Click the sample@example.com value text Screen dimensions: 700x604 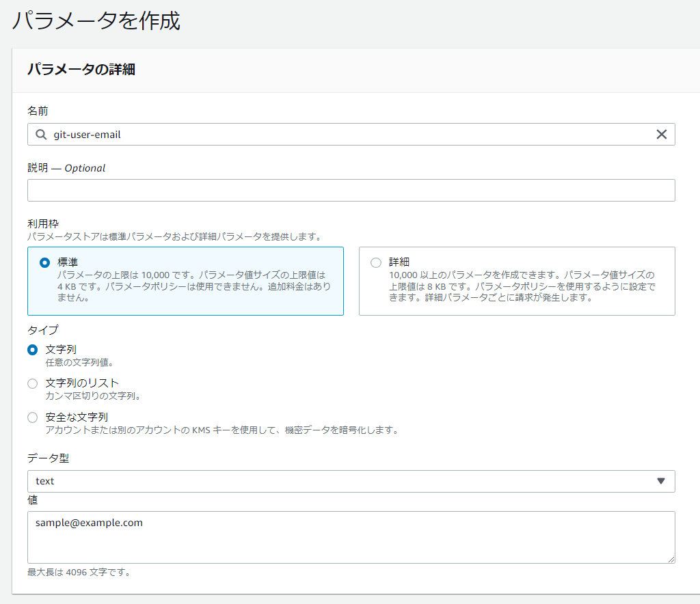[x=86, y=522]
